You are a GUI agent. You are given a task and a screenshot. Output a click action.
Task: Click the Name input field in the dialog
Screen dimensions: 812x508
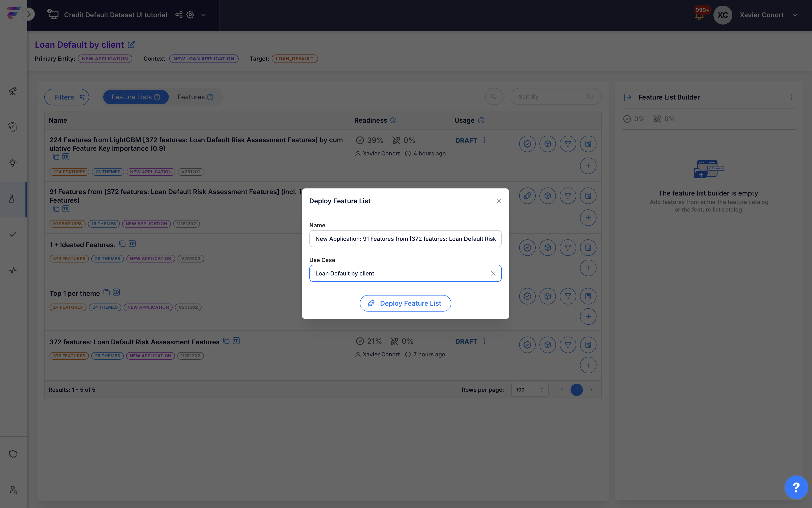[x=405, y=238]
